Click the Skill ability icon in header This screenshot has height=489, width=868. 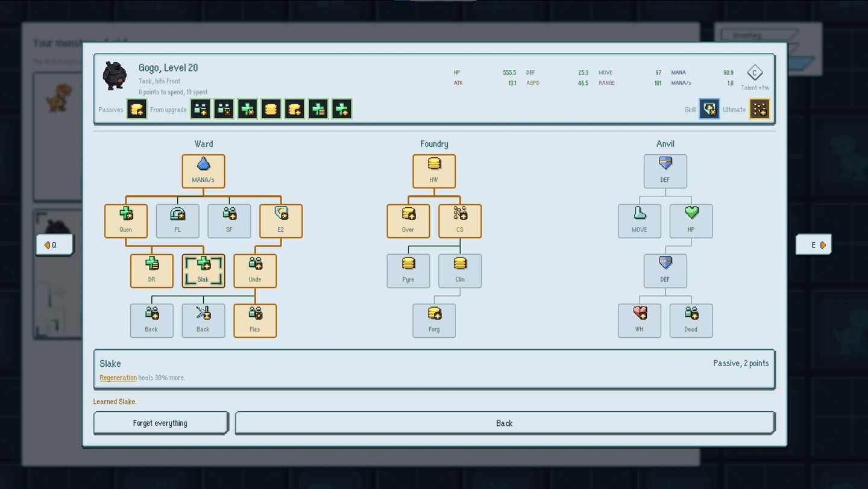(709, 109)
